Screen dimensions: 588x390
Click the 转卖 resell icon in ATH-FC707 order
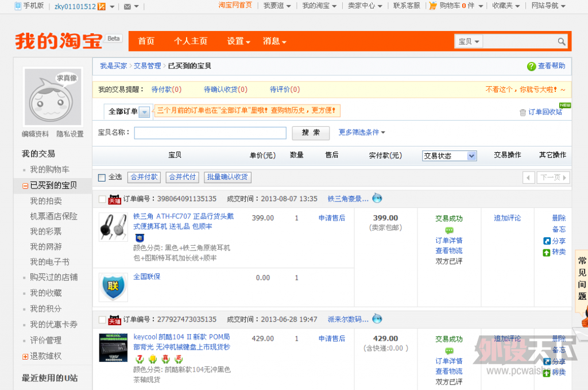click(x=547, y=252)
